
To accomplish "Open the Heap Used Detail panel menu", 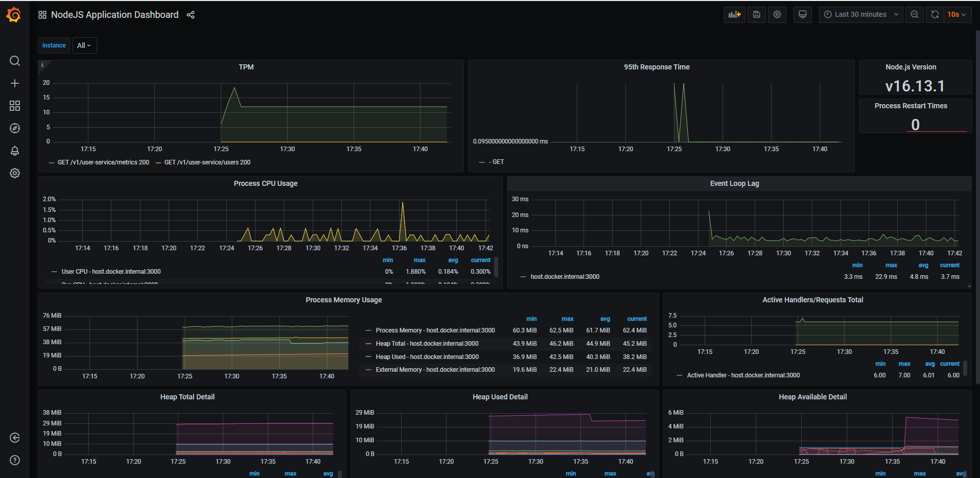I will click(500, 397).
